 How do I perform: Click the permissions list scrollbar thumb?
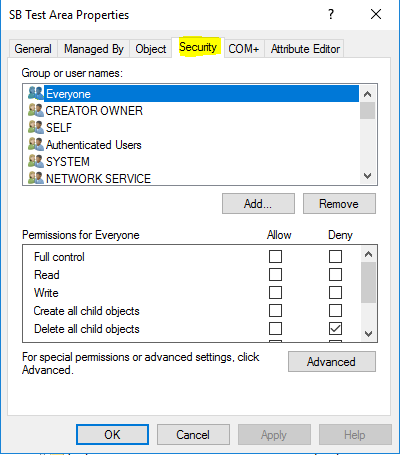tap(368, 282)
